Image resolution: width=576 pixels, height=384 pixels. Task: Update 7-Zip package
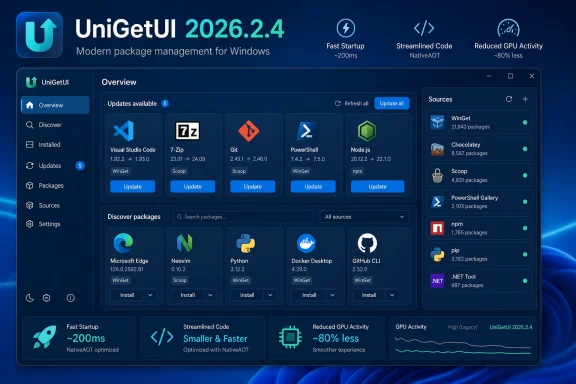[192, 187]
